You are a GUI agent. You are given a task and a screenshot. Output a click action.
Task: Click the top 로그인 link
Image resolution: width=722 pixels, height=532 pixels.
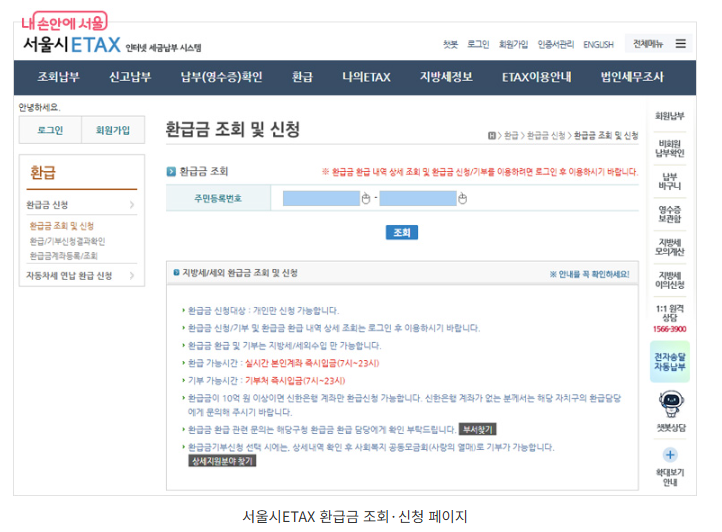click(x=478, y=44)
